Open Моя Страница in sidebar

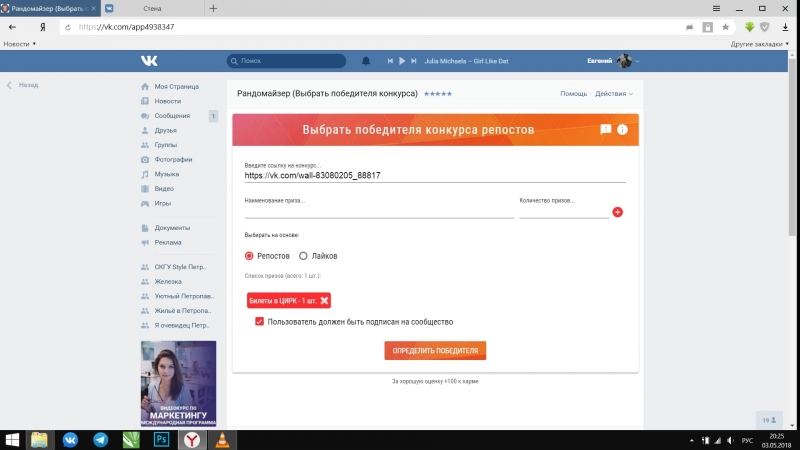179,87
